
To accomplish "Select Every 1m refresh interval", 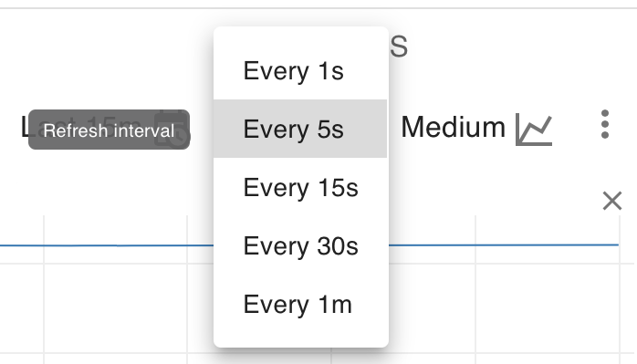I will [x=300, y=304].
